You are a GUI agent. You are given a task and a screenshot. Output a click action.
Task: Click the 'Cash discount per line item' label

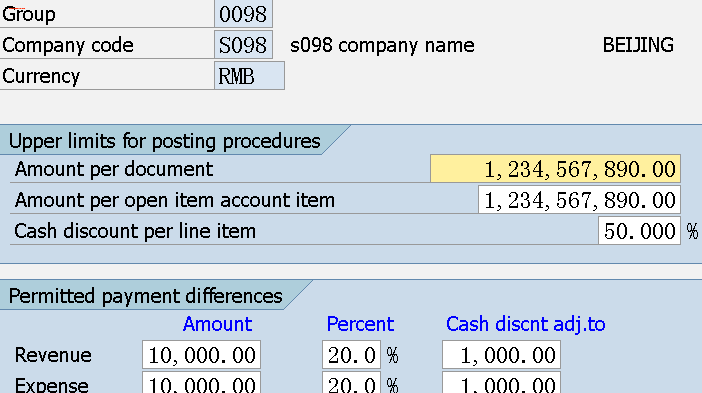point(135,231)
